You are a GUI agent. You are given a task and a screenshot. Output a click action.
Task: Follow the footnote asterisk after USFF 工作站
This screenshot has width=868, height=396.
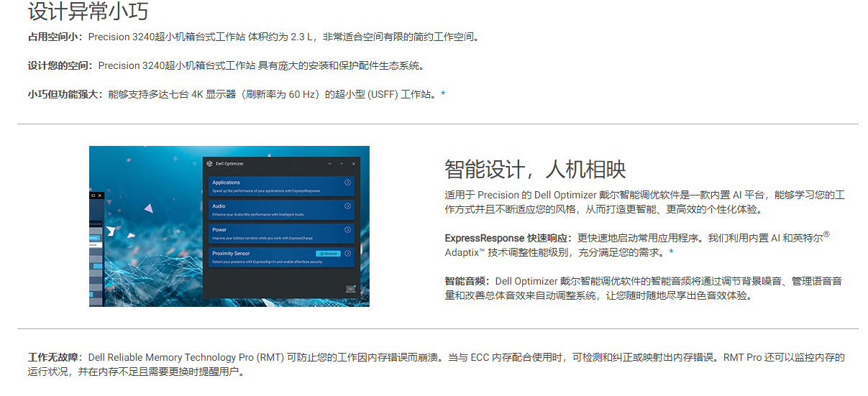(x=443, y=94)
